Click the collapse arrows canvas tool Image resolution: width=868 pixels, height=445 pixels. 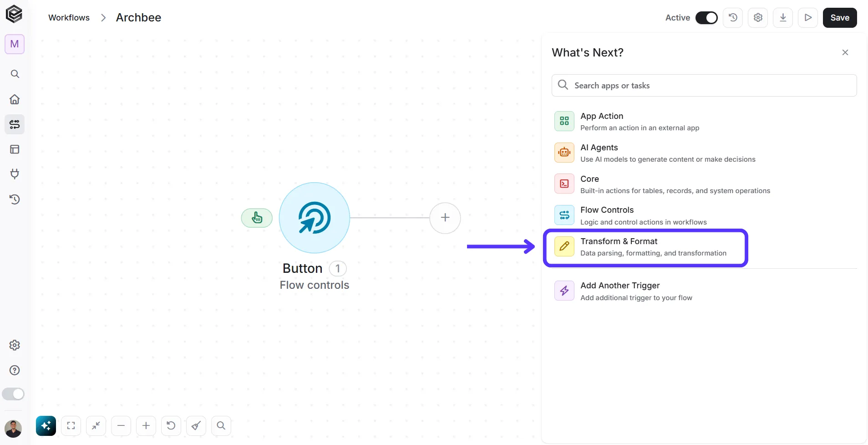[96, 426]
